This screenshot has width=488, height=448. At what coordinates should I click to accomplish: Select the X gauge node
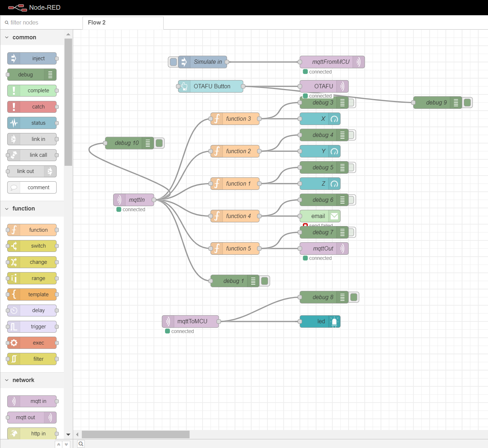click(320, 119)
